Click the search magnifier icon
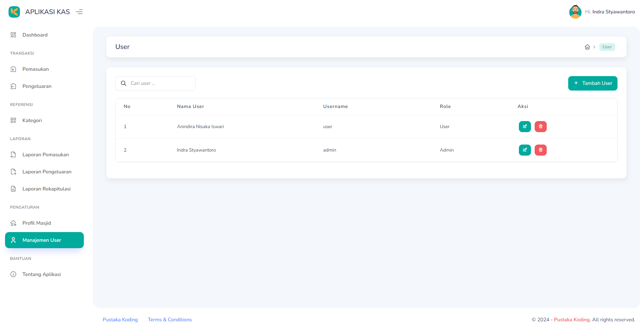 coord(123,83)
